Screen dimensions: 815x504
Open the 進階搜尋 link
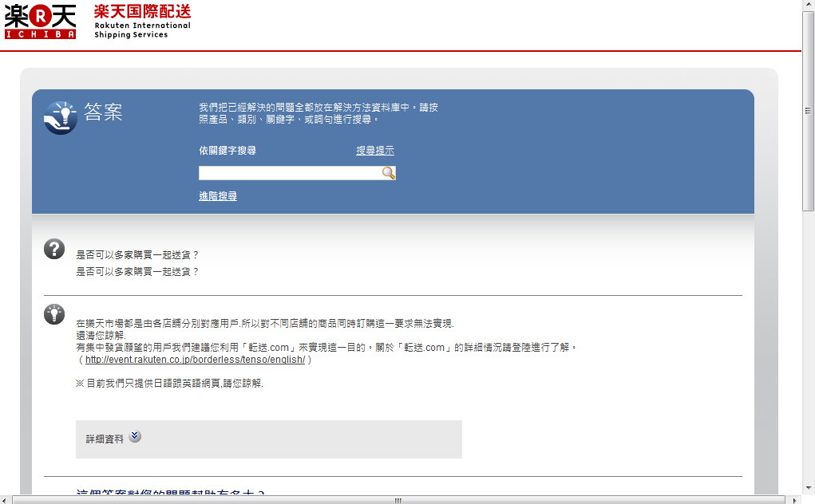(218, 196)
